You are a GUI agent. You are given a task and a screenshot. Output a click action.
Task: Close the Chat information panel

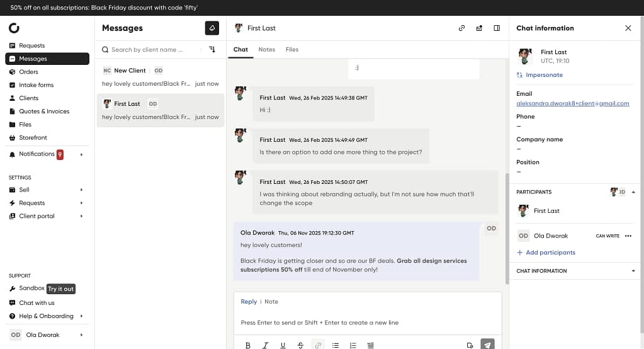pos(628,28)
